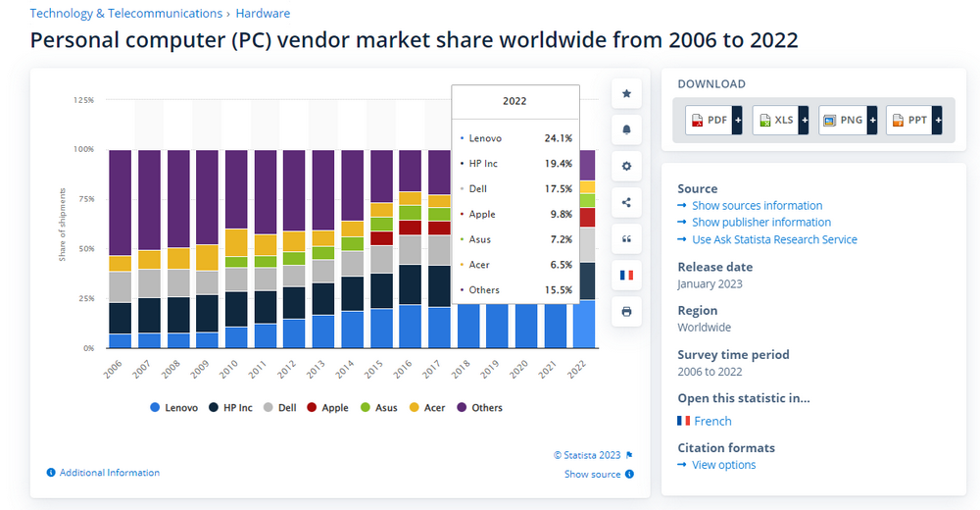This screenshot has height=510, width=980.
Task: Click the 2006 to 2022 survey period text
Action: point(710,372)
